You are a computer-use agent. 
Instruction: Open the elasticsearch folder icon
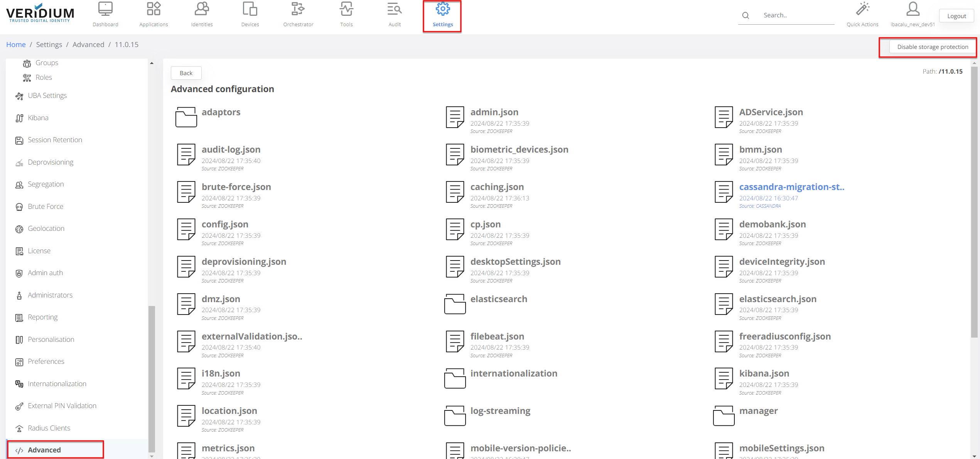(455, 304)
